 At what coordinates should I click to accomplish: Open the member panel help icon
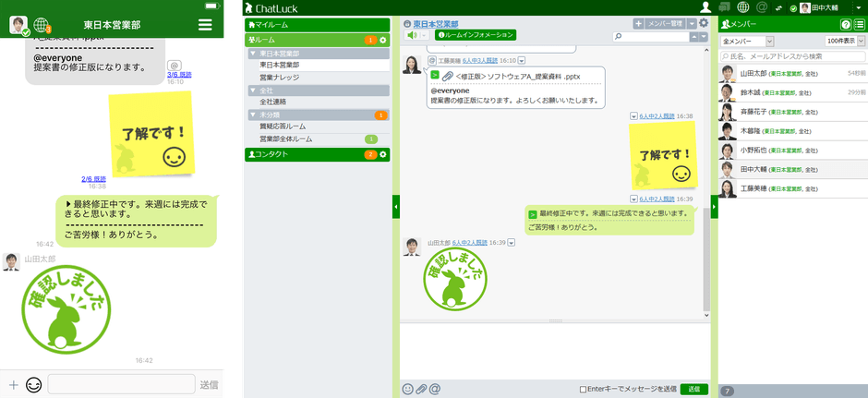845,24
